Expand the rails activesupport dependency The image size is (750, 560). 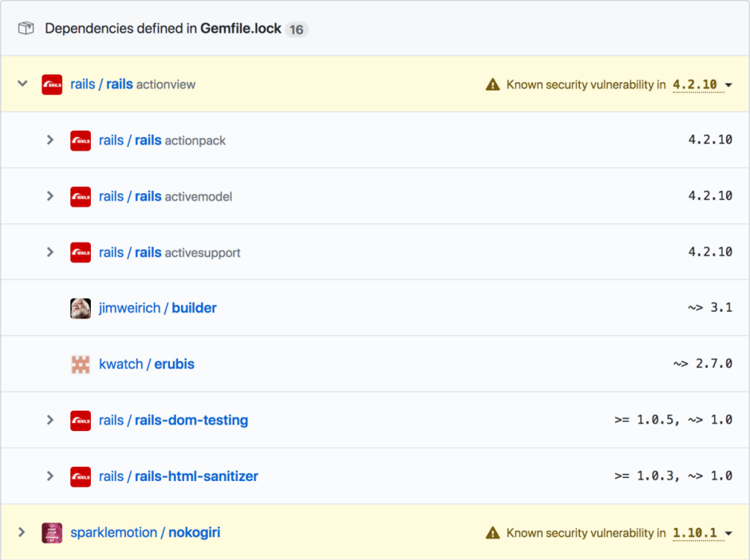pos(50,252)
